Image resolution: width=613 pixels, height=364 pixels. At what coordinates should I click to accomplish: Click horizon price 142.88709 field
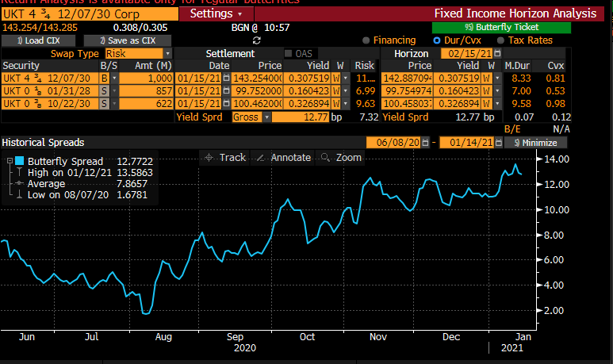click(x=407, y=79)
